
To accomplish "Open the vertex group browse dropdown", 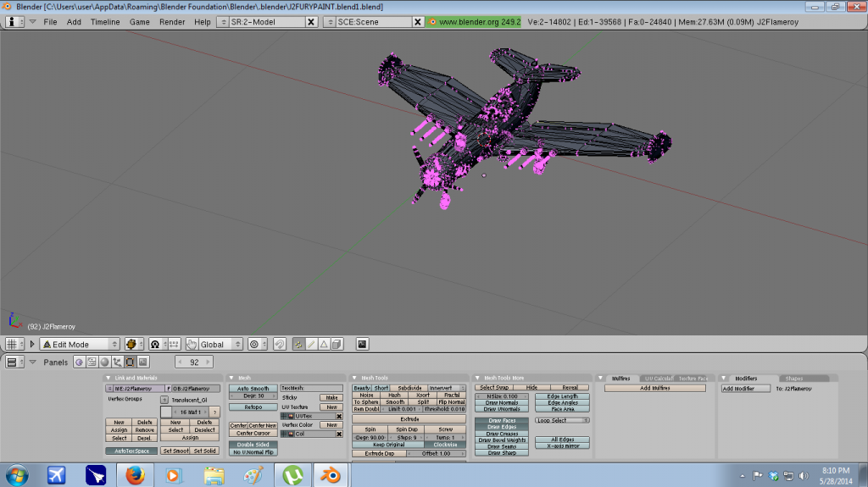I will pyautogui.click(x=164, y=400).
